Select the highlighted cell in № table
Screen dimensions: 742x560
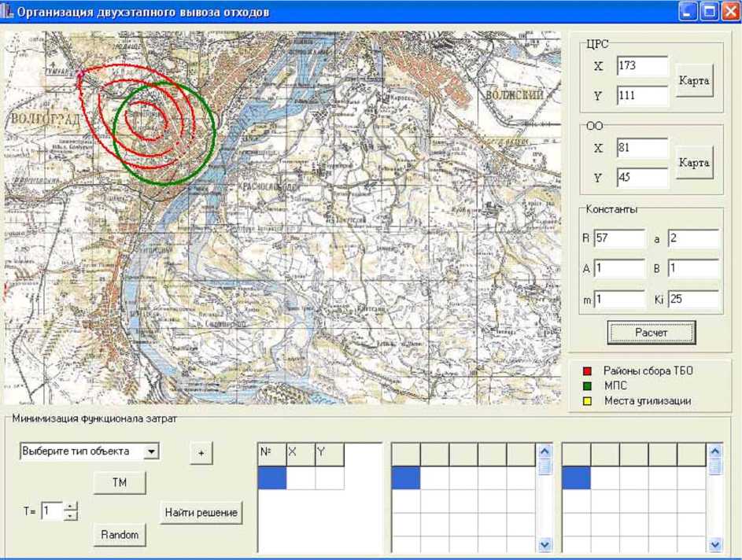[x=272, y=478]
